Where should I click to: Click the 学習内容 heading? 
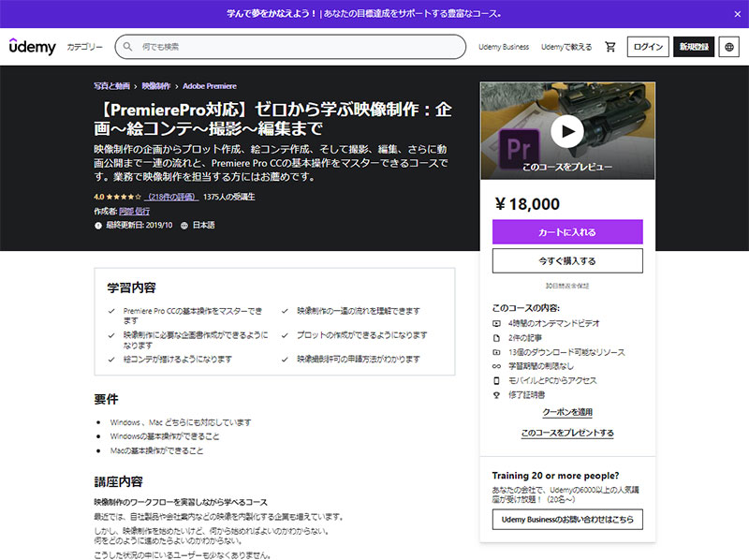(131, 287)
